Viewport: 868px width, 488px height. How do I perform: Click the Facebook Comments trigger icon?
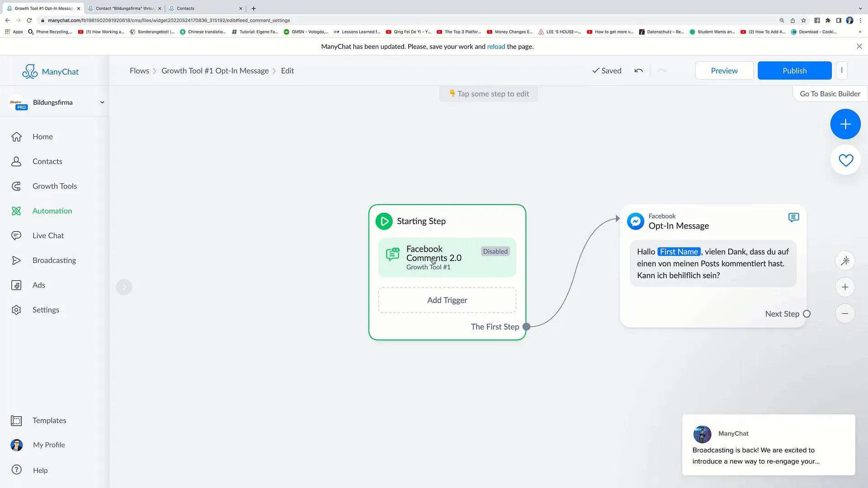pyautogui.click(x=392, y=254)
